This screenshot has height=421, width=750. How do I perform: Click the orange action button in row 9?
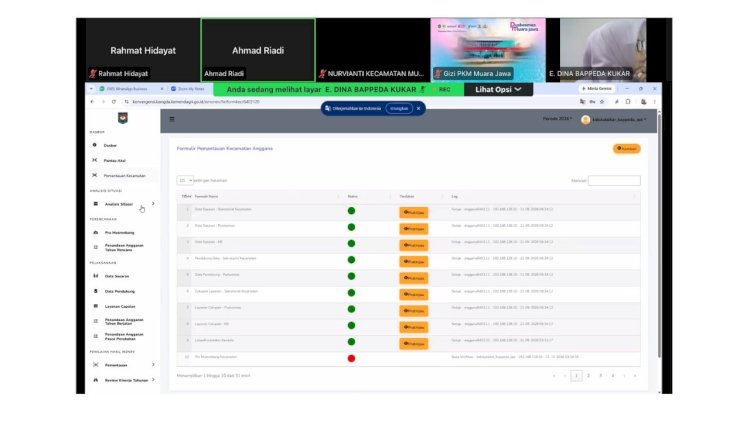414,343
